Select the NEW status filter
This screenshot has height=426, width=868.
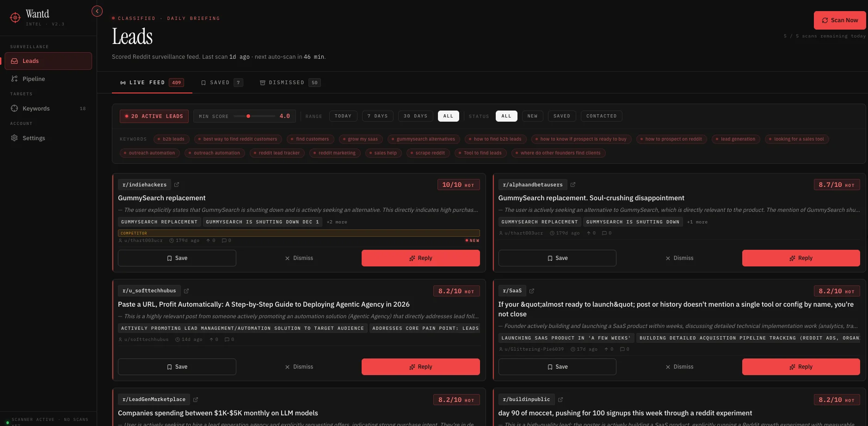[533, 116]
